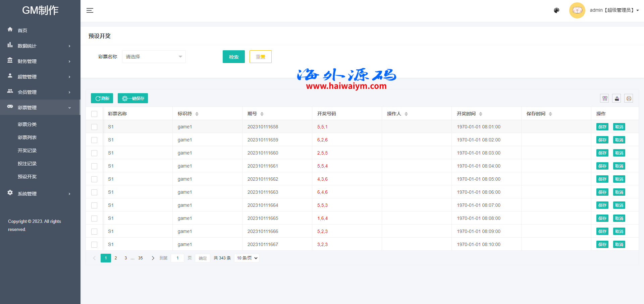Screen dimensions: 644x304
Task: Open the 彩票名称 dropdown selector
Action: 154,57
